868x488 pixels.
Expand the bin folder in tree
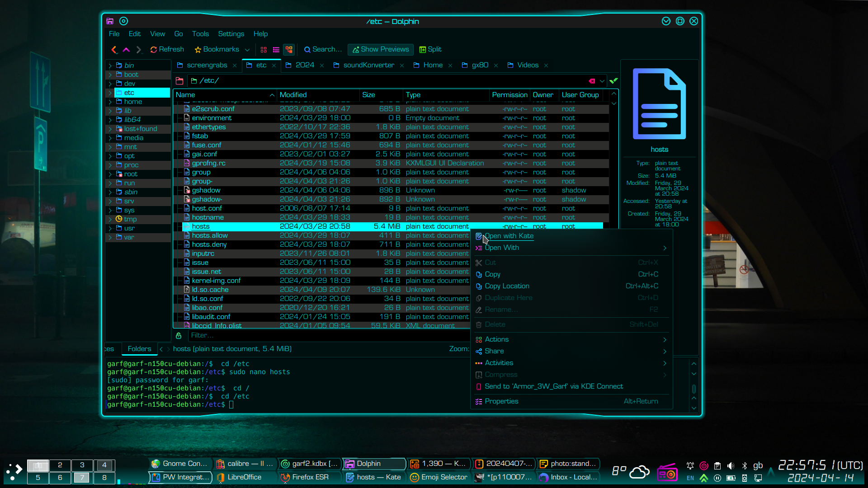[x=110, y=66]
